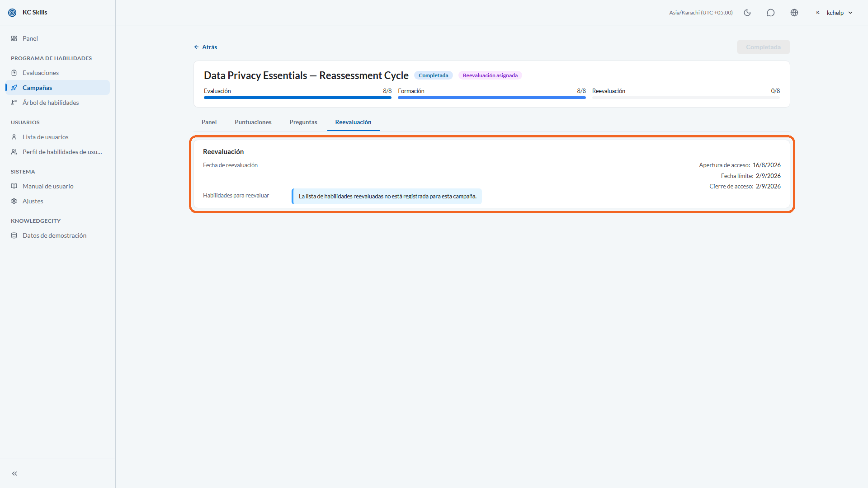Collapse the sidebar with double chevron
This screenshot has width=868, height=488.
coord(14,474)
